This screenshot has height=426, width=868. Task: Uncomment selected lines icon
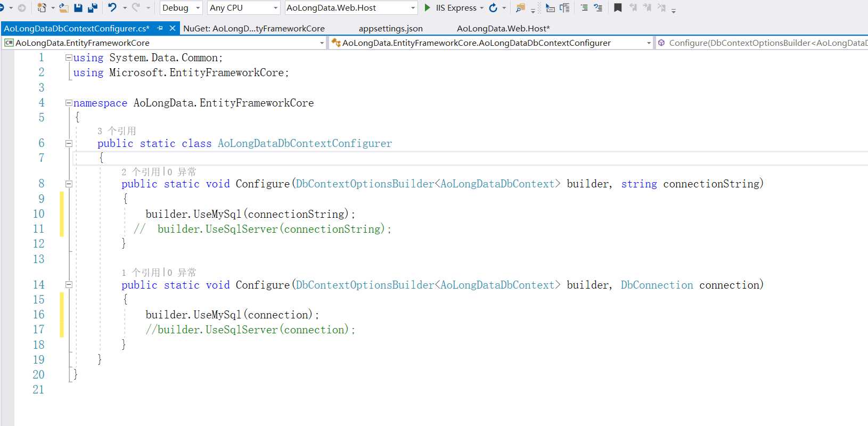[598, 7]
